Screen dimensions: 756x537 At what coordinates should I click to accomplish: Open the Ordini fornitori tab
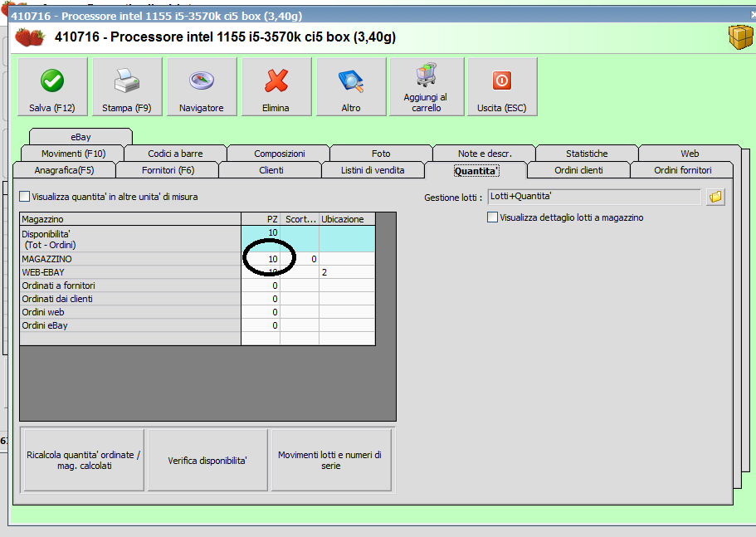pyautogui.click(x=682, y=170)
